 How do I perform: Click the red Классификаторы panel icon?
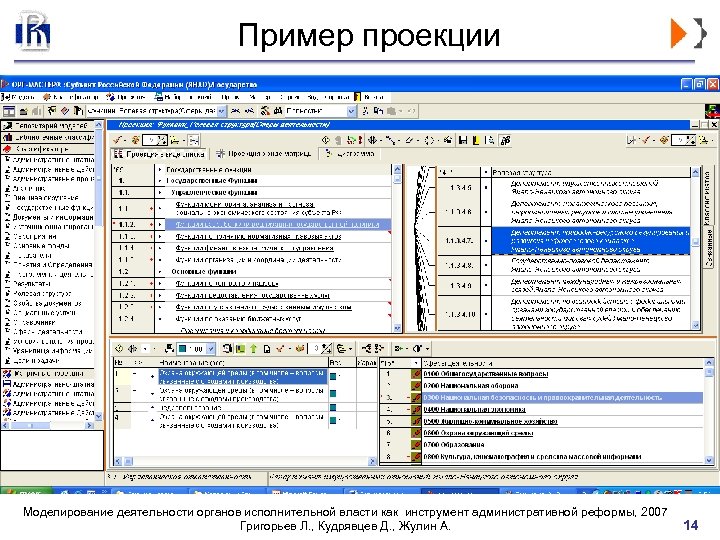click(x=7, y=149)
